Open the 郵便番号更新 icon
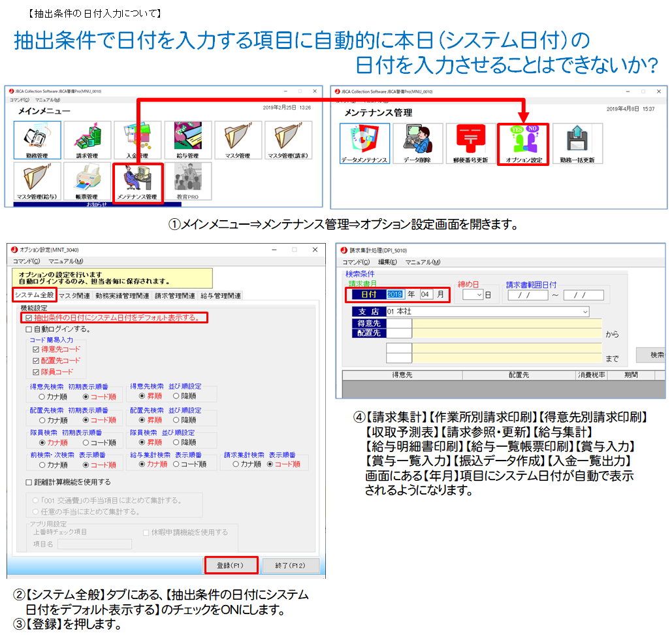672x635 pixels. click(471, 142)
